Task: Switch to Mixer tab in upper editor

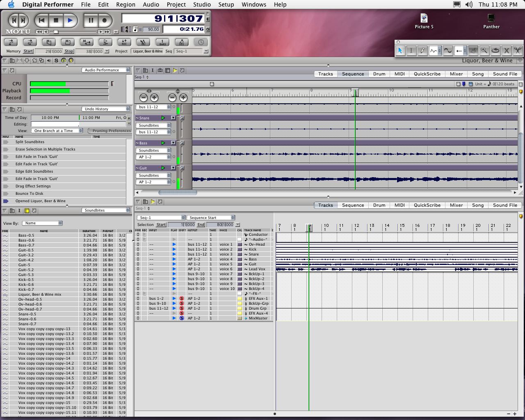Action: coord(456,74)
